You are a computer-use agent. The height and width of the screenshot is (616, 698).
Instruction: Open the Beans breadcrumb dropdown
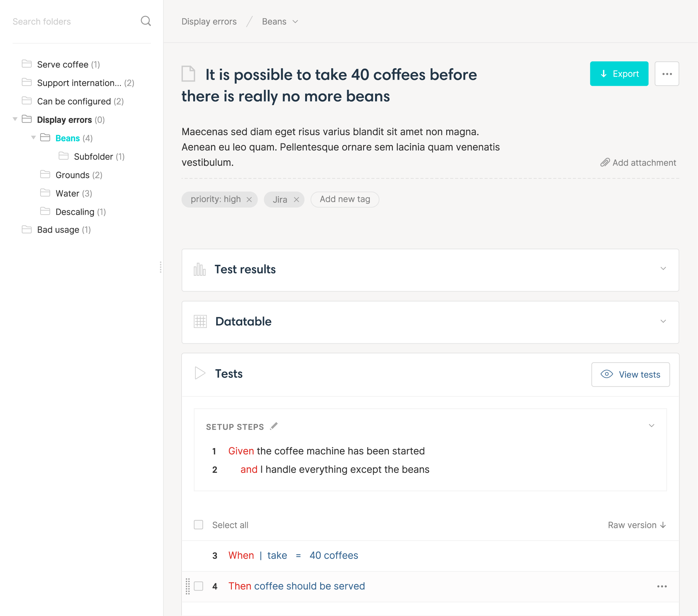[295, 21]
